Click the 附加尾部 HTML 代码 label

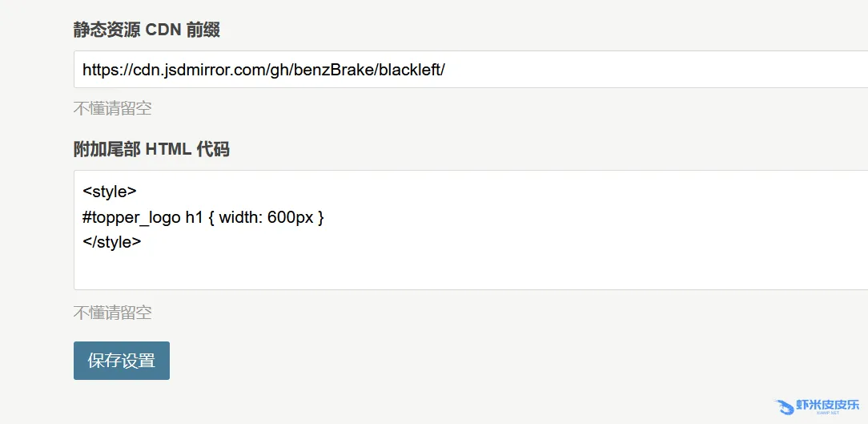(151, 149)
